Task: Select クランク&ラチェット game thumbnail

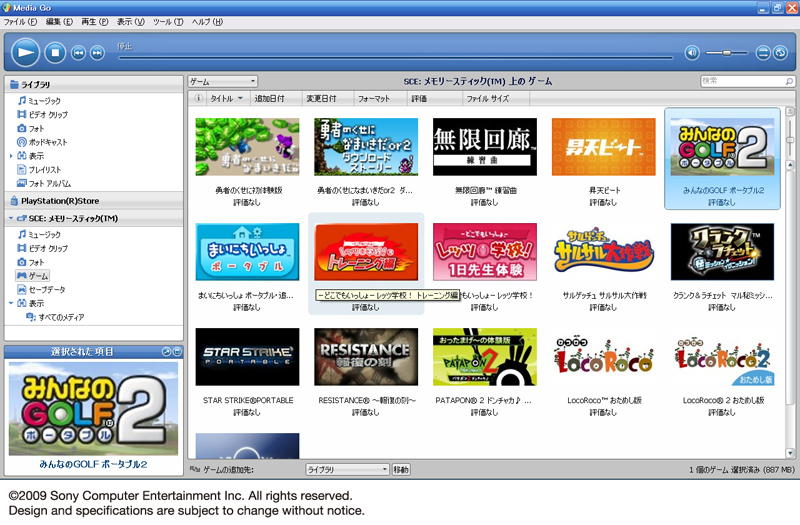Action: tap(722, 252)
